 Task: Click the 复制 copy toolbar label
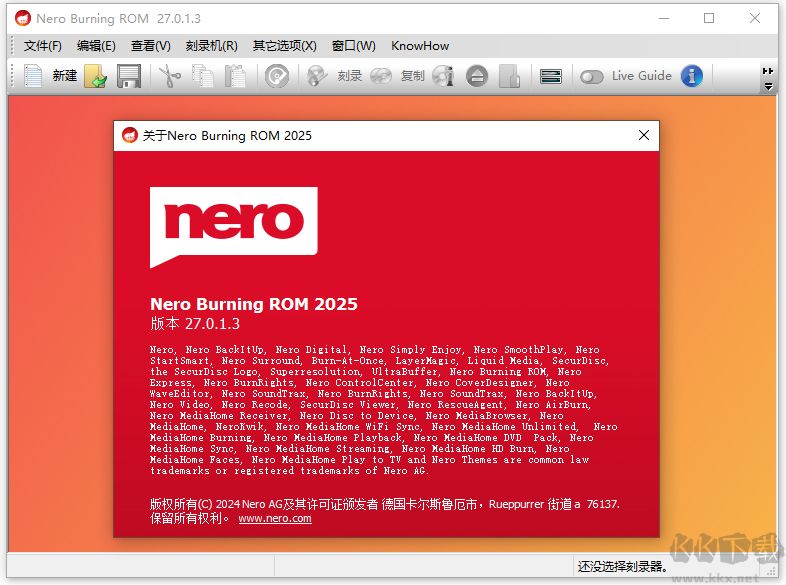click(413, 76)
